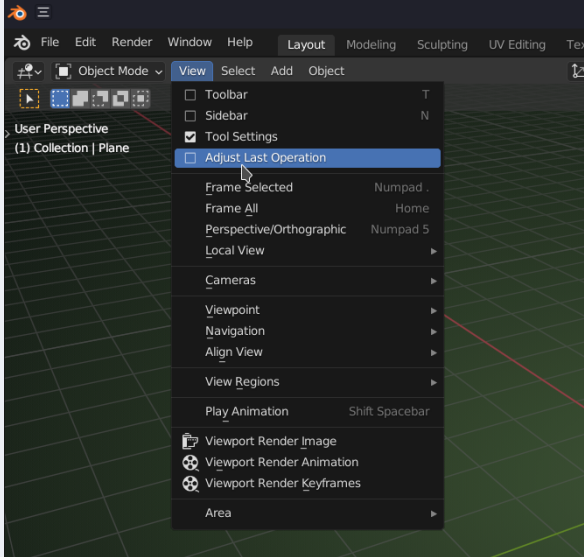Viewport: 584px width, 557px height.
Task: Click the Blender logo icon in menu bar
Action: [x=22, y=43]
